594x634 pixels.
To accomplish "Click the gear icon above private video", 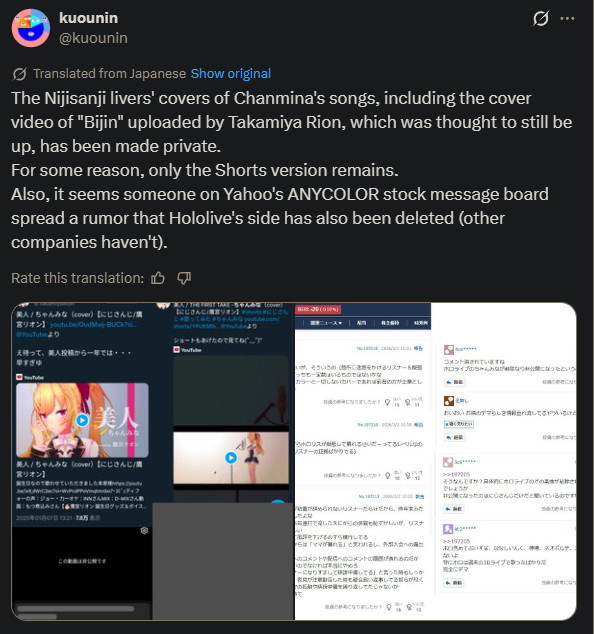I will [x=144, y=530].
